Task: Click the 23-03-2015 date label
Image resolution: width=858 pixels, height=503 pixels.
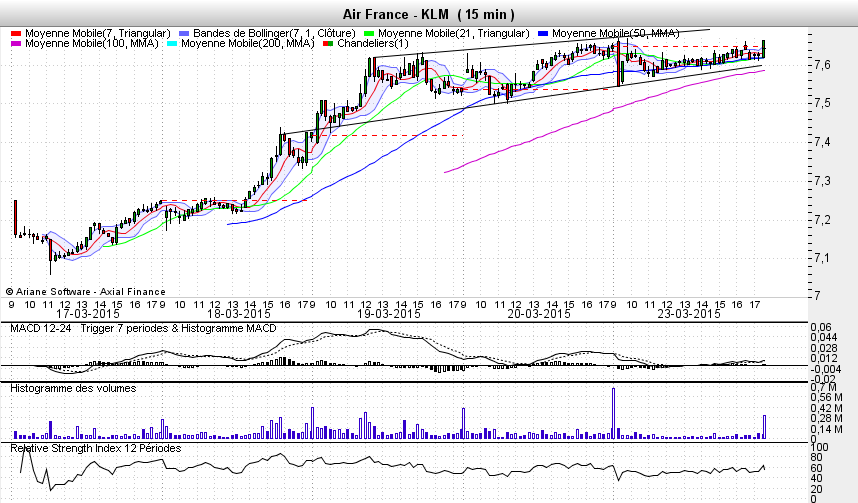Action: pyautogui.click(x=689, y=314)
